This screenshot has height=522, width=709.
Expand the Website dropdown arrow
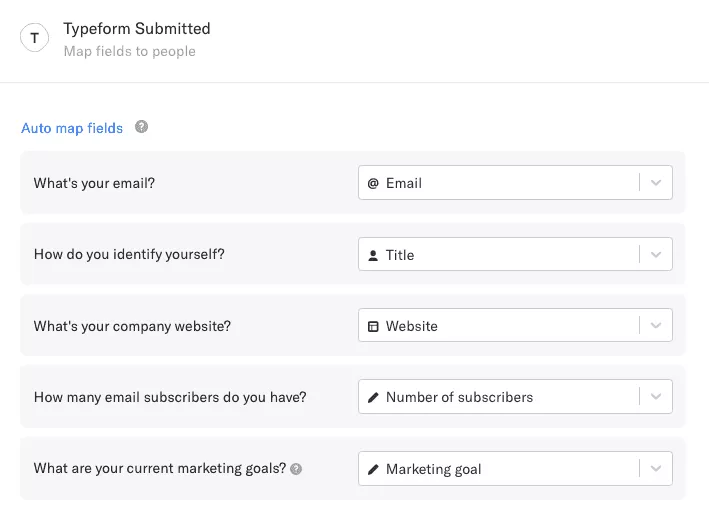(x=656, y=325)
